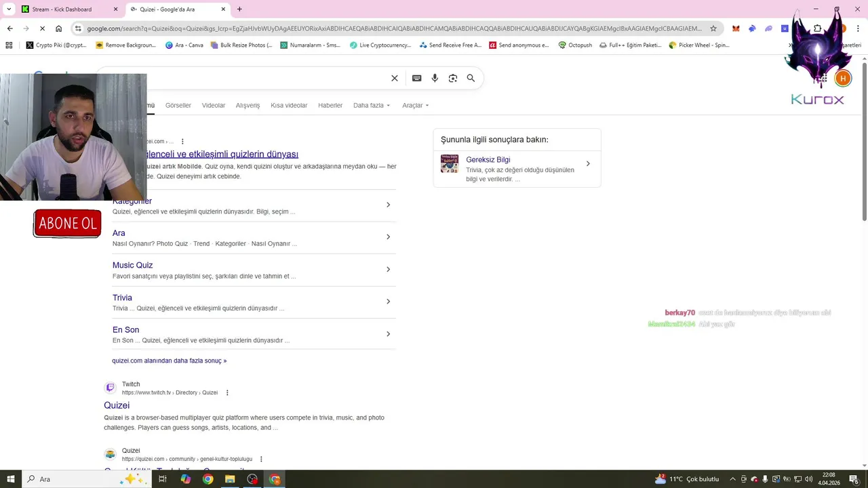Open the En Son sitelink
This screenshot has width=868, height=488.
125,329
